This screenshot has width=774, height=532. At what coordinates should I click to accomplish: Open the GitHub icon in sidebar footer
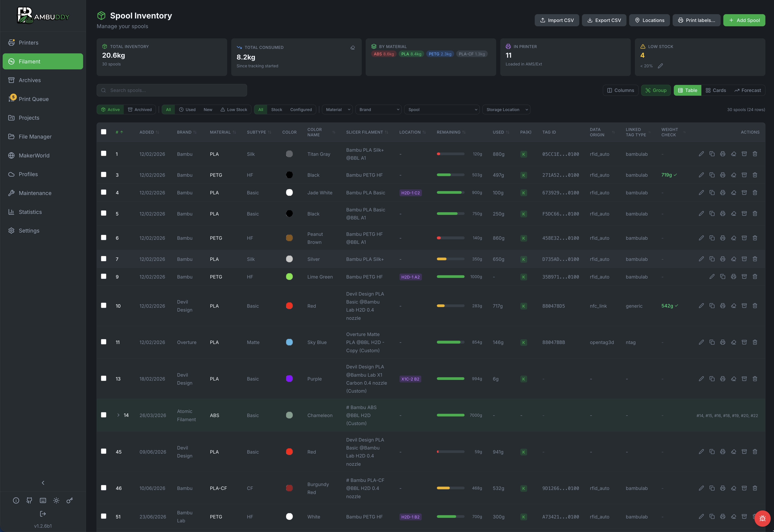pyautogui.click(x=29, y=500)
